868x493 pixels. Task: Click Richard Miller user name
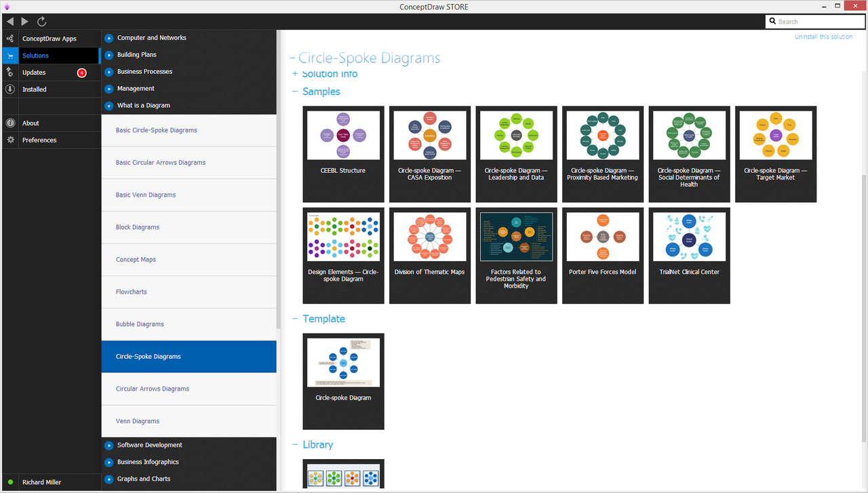[x=42, y=482]
